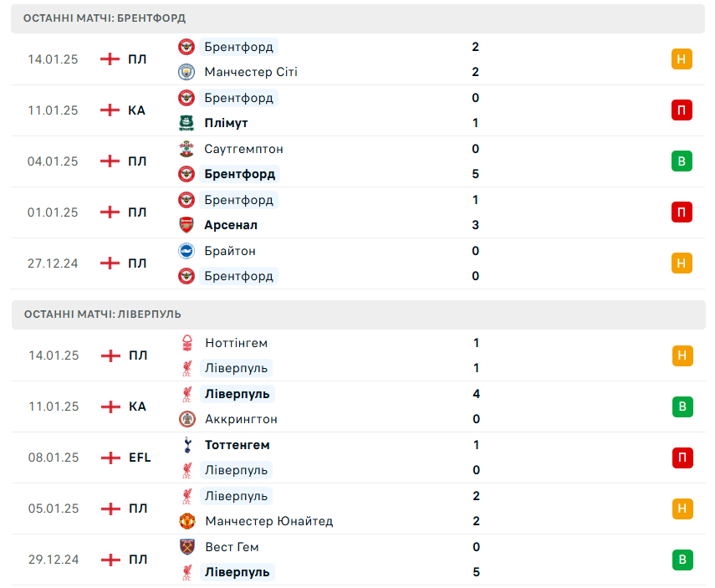Click the Nottingham Forest crest icon

(x=187, y=343)
